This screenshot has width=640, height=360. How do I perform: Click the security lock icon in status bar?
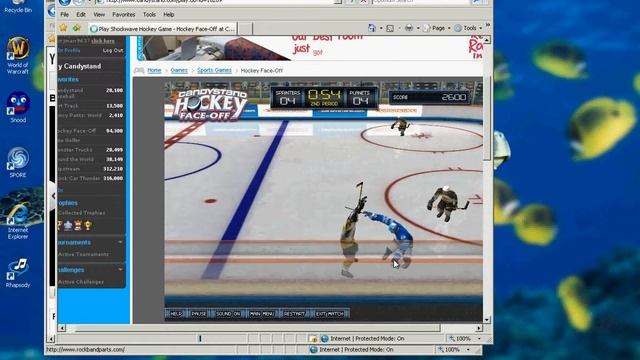[313, 338]
